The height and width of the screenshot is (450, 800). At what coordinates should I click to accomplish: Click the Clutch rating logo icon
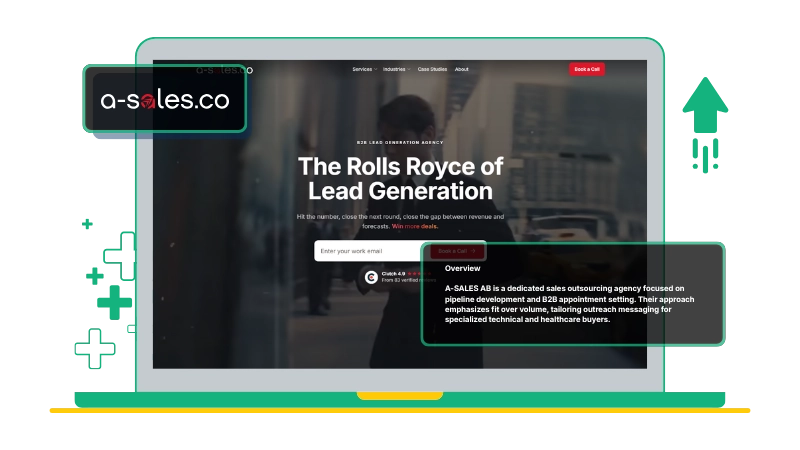pos(371,277)
